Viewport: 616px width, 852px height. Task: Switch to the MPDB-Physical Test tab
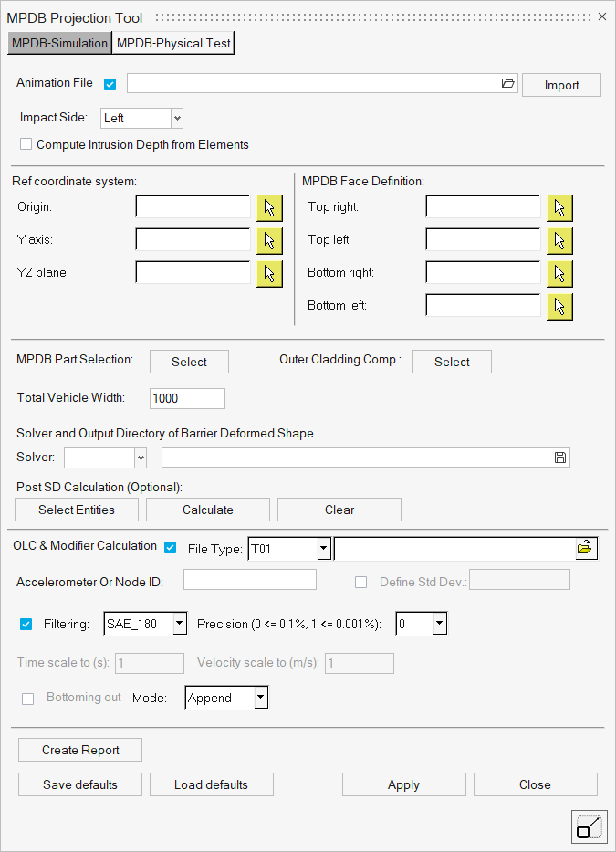[x=174, y=43]
